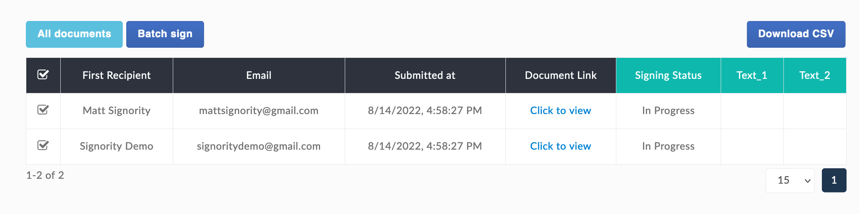Open Signority Demo's Click to view link

coord(560,146)
